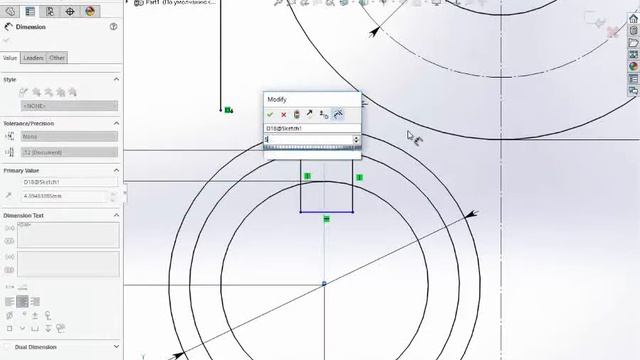Image resolution: width=640 pixels, height=360 pixels.
Task: Open the DimXpertManager crosshair tab
Action: pos(70,11)
